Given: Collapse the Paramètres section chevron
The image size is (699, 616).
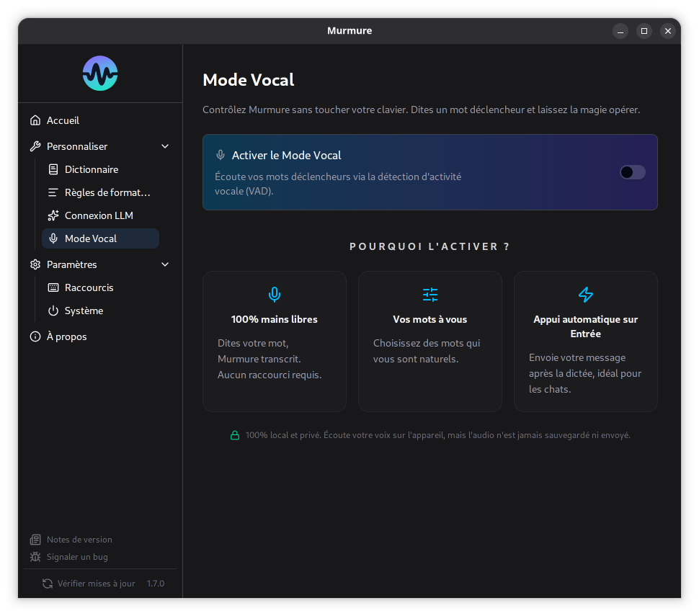Looking at the screenshot, I should (165, 264).
